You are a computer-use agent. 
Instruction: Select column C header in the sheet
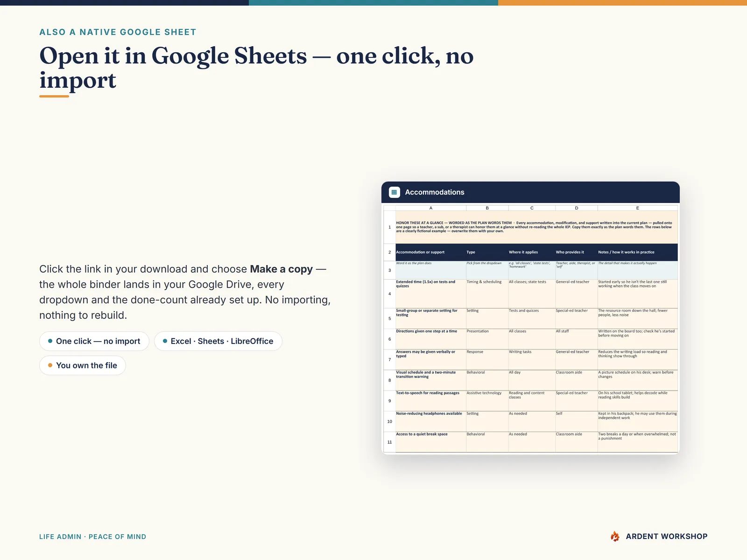[x=532, y=208]
